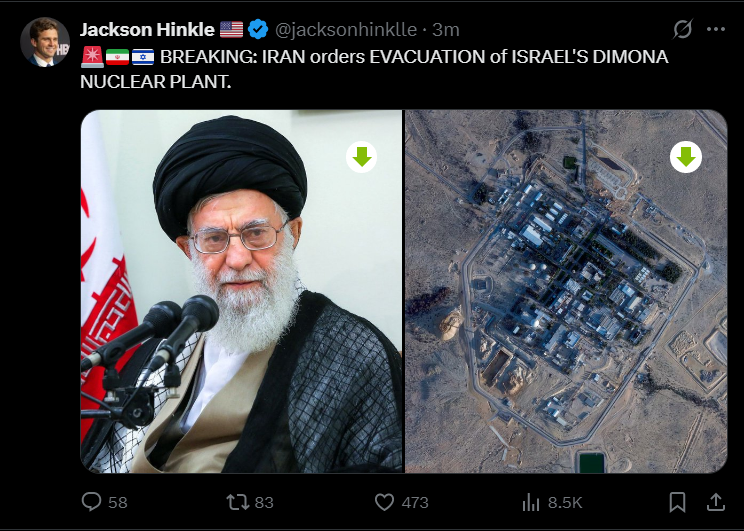Screen dimensions: 744x531
Task: Click the BREAKING tweet text
Action: pos(374,69)
